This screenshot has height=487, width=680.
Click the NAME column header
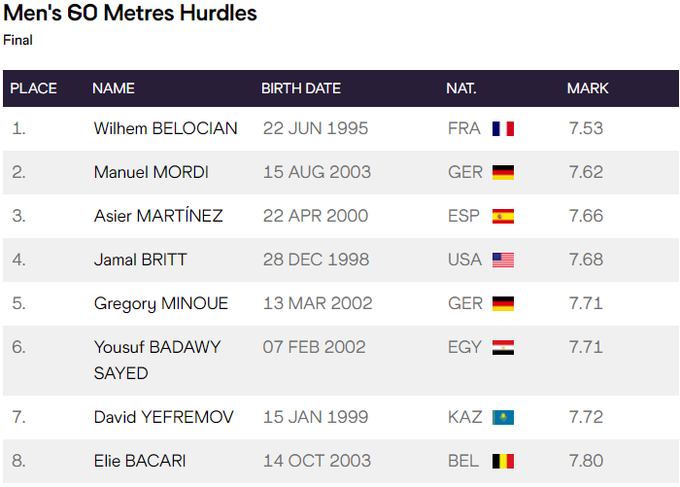coord(113,88)
